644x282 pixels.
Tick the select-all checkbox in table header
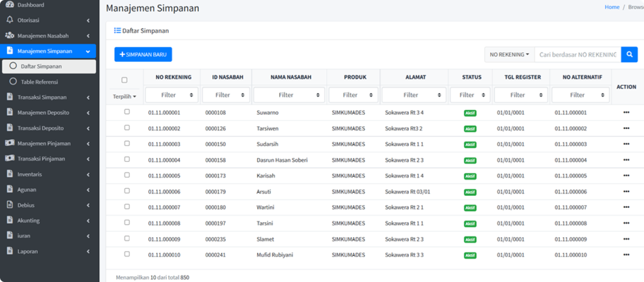tap(124, 80)
